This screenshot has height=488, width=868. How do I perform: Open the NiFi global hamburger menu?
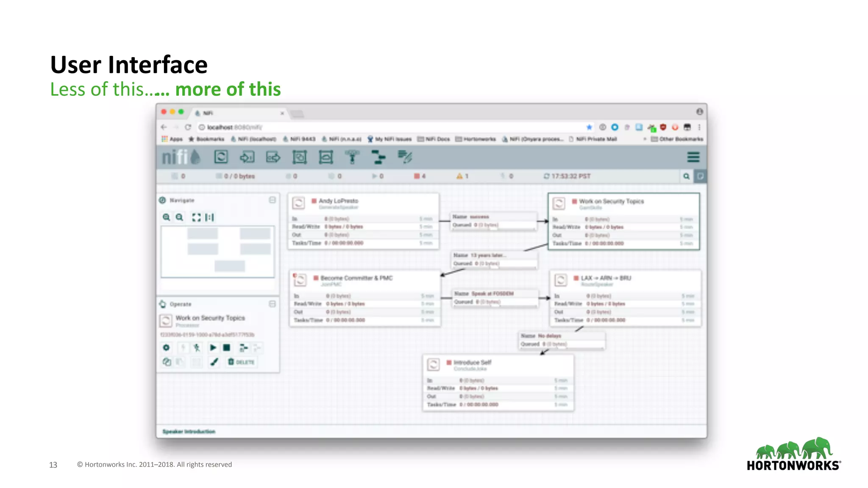click(693, 157)
